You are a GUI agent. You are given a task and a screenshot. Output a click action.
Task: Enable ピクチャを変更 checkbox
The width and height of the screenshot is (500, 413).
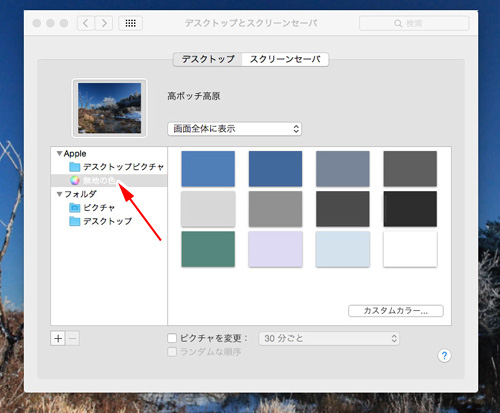coord(172,338)
